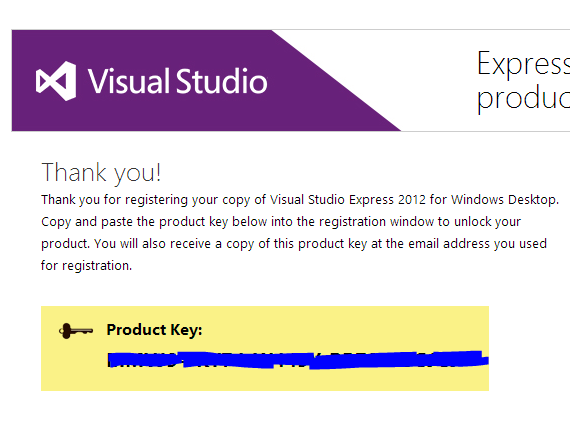Click the Visual Studio infinity logo icon
The width and height of the screenshot is (570, 431).
tap(56, 81)
